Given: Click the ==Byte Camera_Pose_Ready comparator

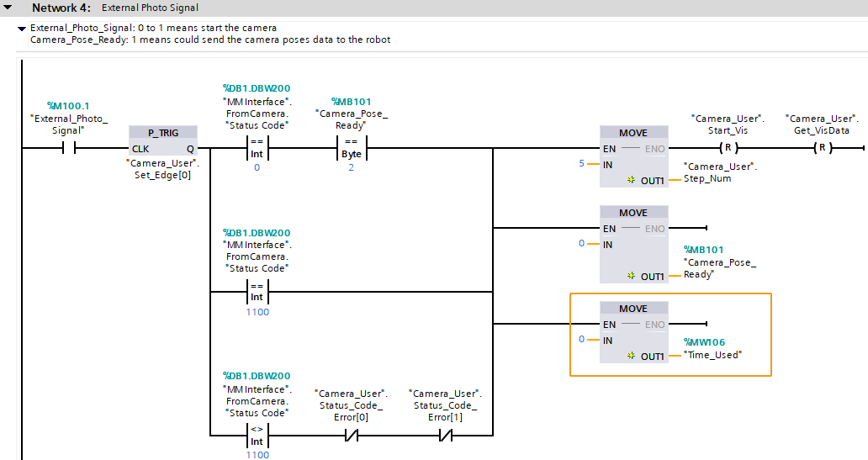Looking at the screenshot, I should [x=351, y=149].
